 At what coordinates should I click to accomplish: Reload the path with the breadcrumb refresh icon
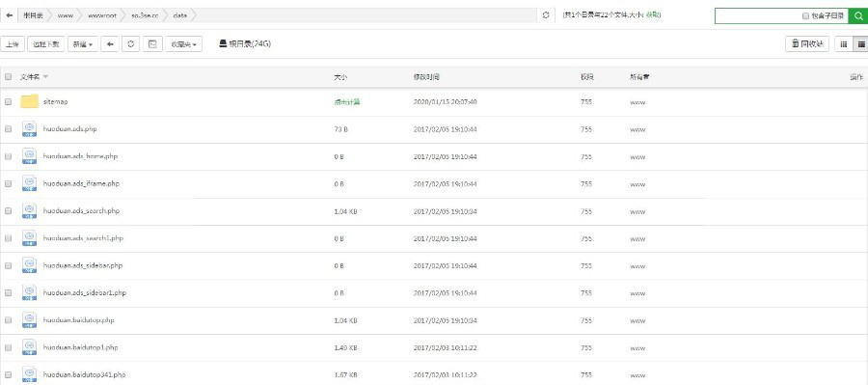[546, 15]
